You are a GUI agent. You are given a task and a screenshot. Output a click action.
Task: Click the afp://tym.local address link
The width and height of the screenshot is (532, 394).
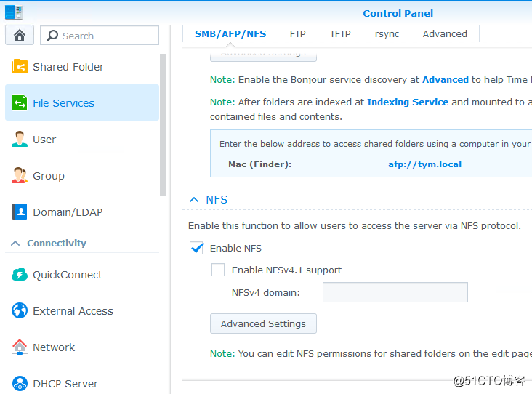424,164
